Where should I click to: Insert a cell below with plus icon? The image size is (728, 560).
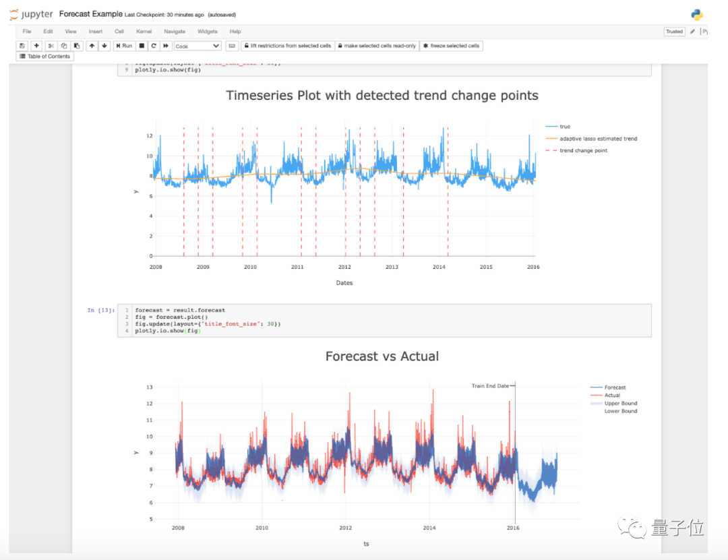36,46
